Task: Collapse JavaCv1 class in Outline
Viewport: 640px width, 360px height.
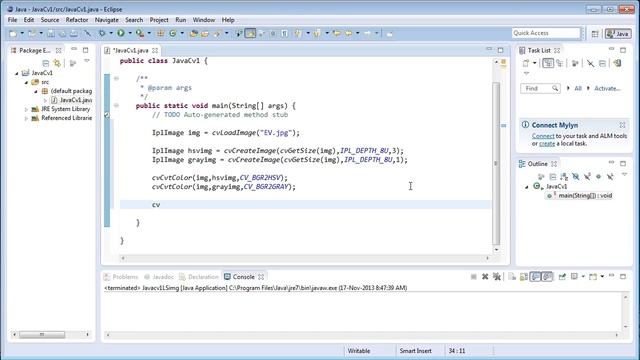Action: tap(527, 187)
